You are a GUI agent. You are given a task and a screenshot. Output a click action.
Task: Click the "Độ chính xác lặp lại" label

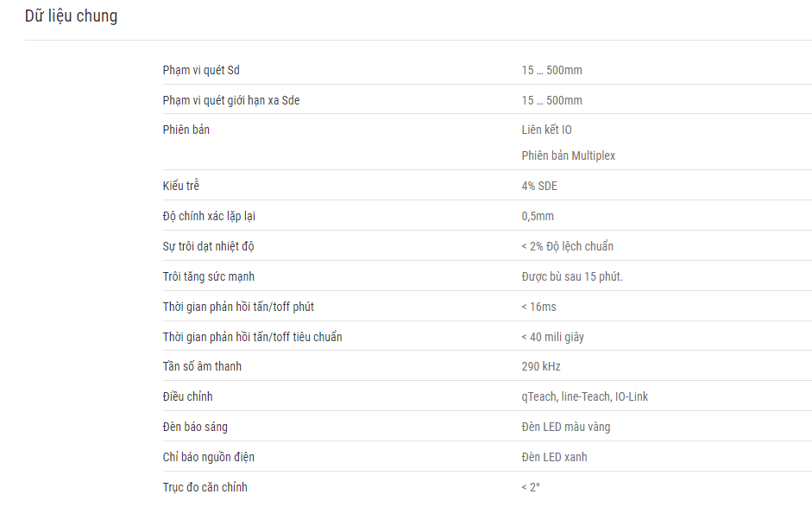point(209,216)
